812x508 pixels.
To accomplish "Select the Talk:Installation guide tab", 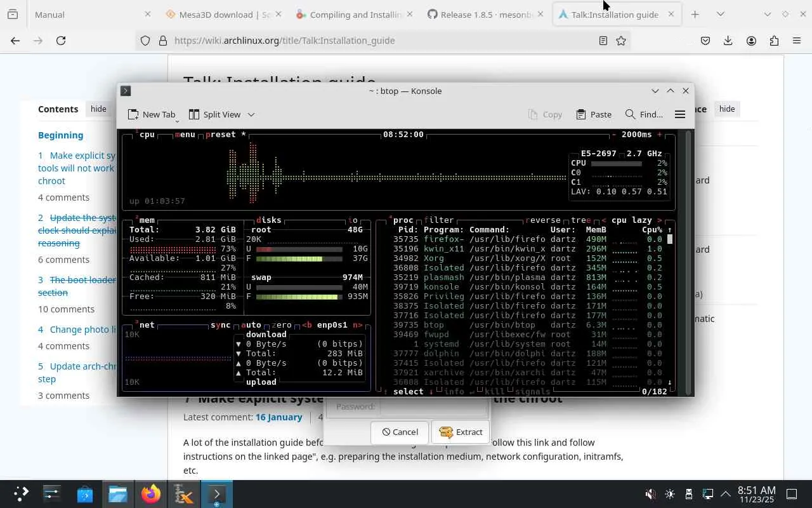I will [616, 14].
